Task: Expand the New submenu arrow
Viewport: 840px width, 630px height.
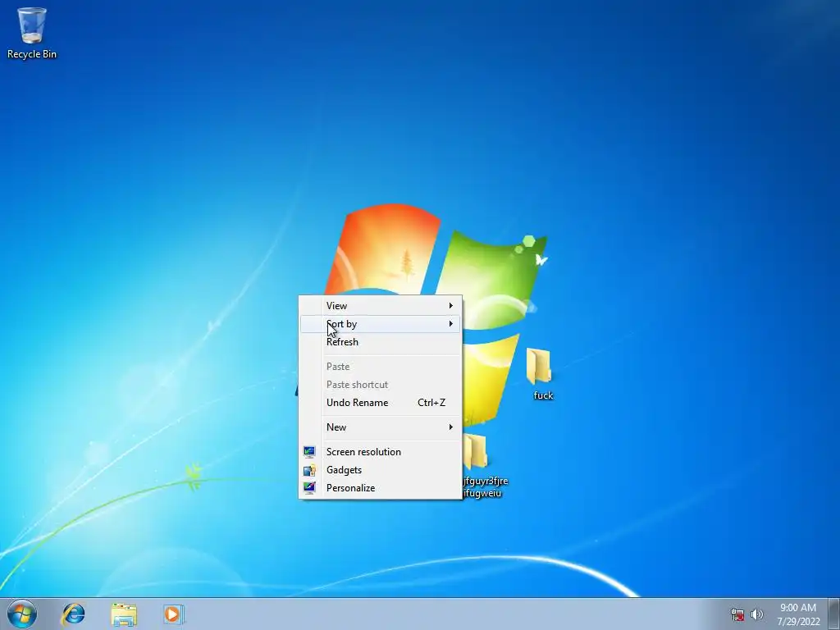Action: coord(451,427)
